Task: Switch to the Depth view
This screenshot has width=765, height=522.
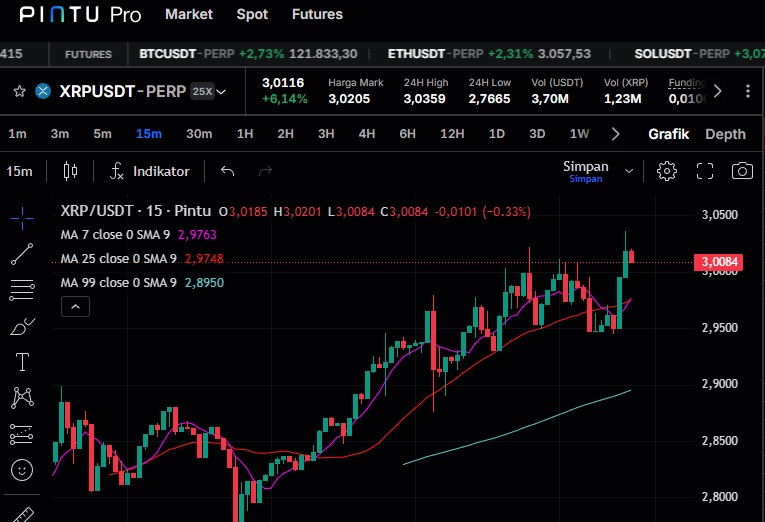Action: tap(725, 134)
